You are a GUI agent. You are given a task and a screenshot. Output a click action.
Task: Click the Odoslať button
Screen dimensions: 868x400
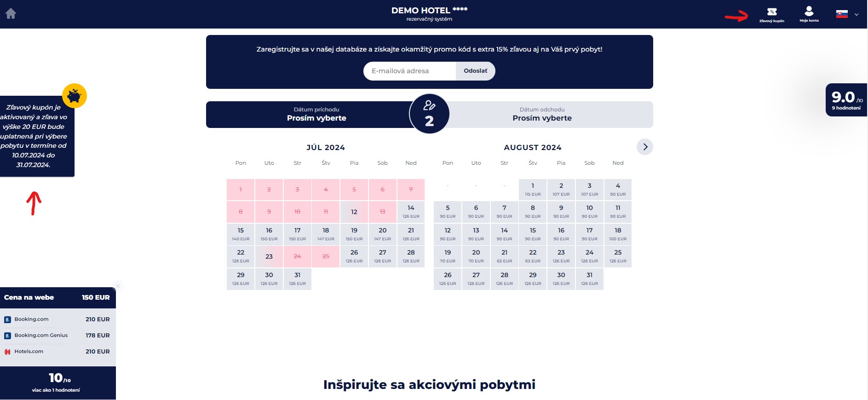click(x=475, y=71)
